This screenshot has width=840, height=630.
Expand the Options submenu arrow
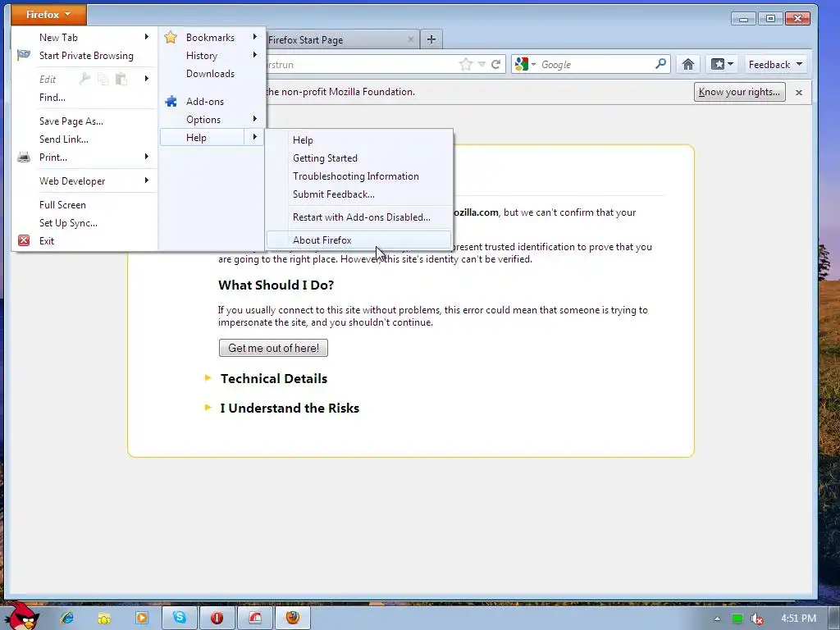click(255, 119)
